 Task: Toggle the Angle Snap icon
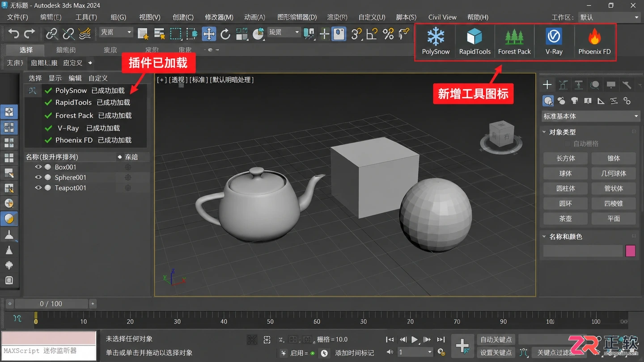coord(372,34)
